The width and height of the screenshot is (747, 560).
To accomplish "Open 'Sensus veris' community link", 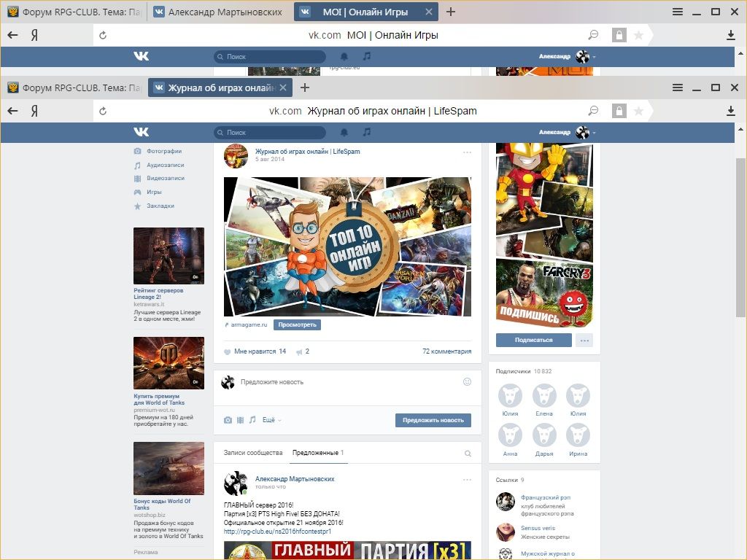I will [x=538, y=528].
